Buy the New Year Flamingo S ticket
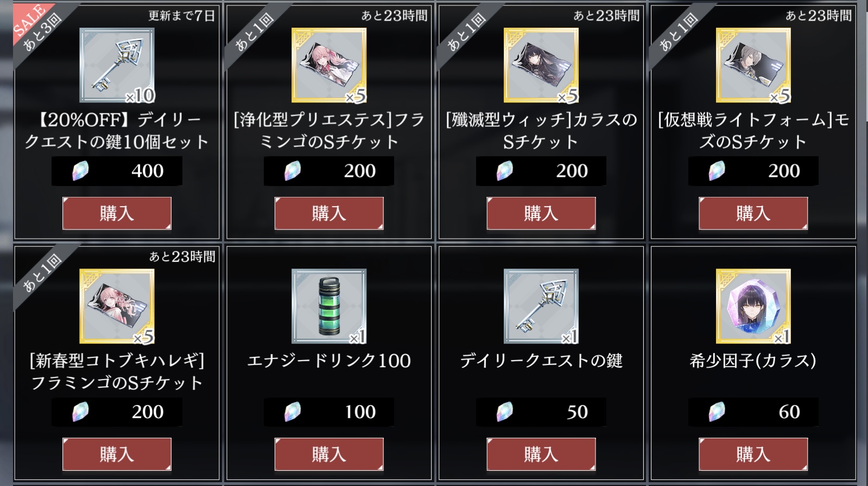Image resolution: width=868 pixels, height=486 pixels. click(x=117, y=454)
